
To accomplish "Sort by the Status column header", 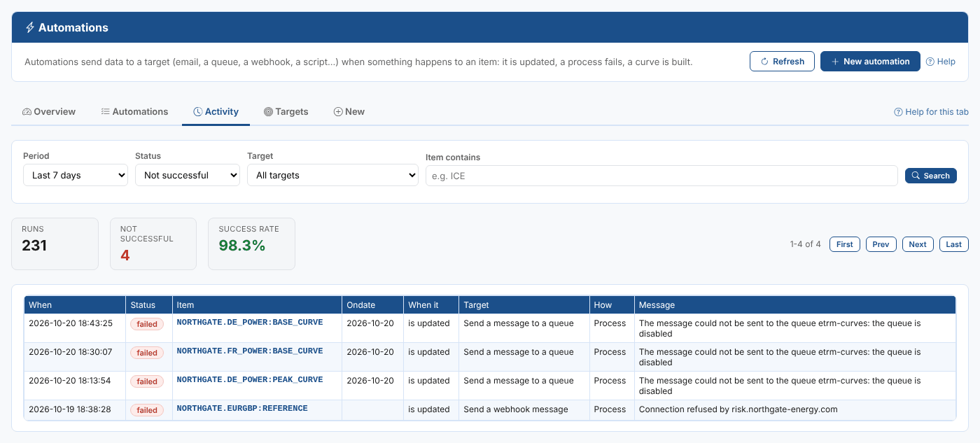I will 149,305.
